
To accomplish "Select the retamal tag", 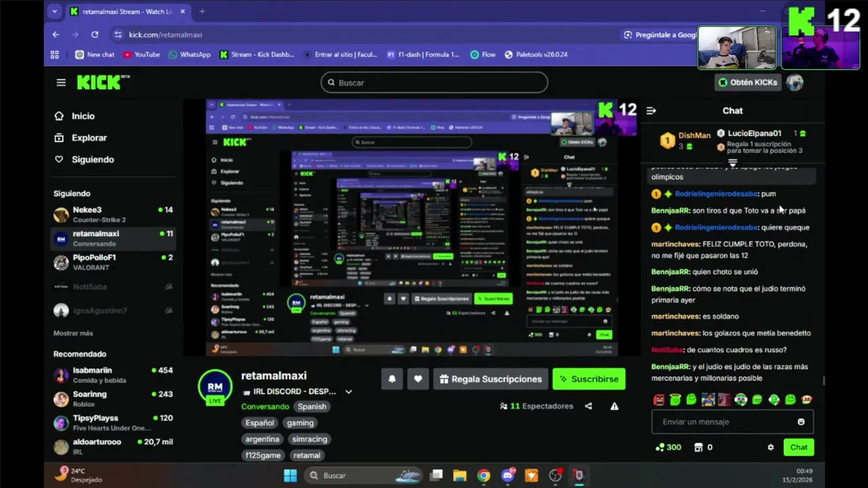I will [307, 455].
